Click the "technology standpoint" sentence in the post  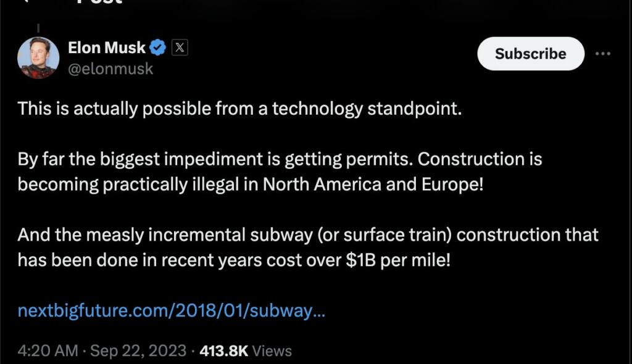click(239, 109)
